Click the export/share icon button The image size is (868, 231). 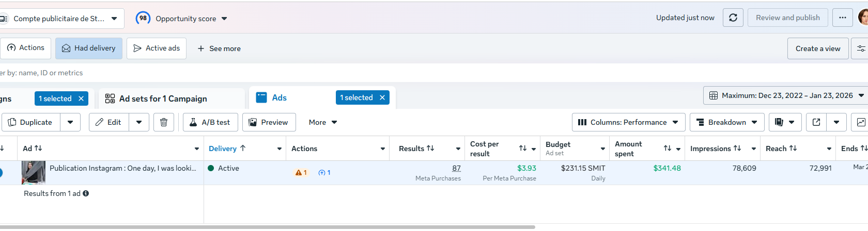pos(816,122)
